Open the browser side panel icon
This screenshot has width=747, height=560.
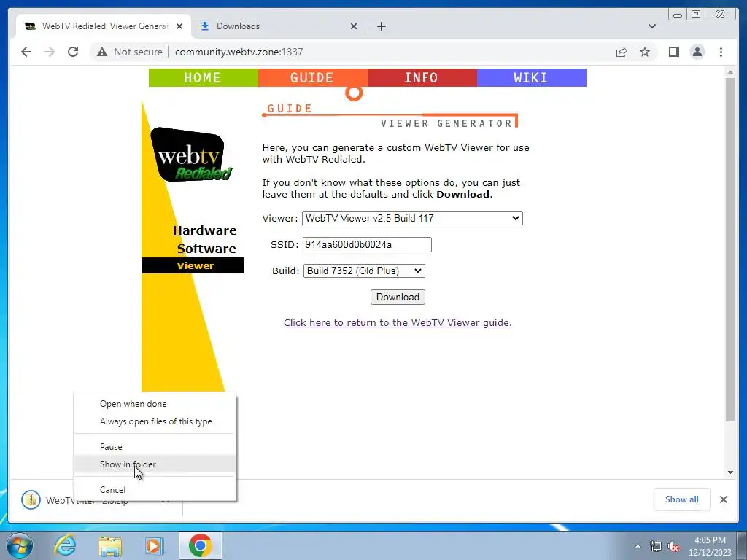673,52
